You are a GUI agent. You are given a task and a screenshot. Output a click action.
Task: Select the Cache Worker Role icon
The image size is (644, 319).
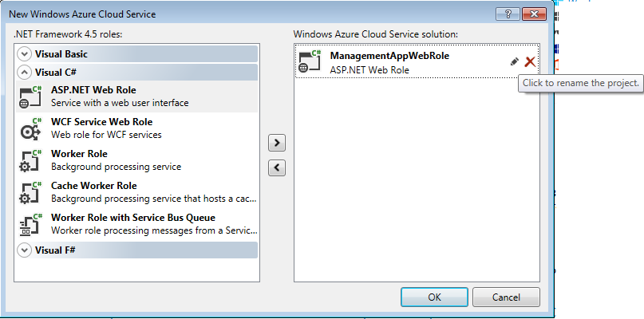point(31,192)
